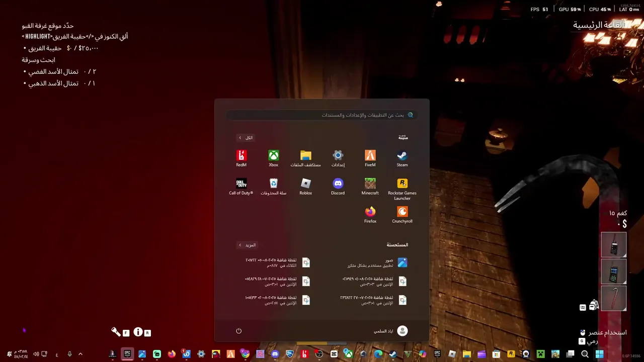This screenshot has height=362, width=644.
Task: Open Microsoft Store from the taskbar
Action: pos(496,354)
